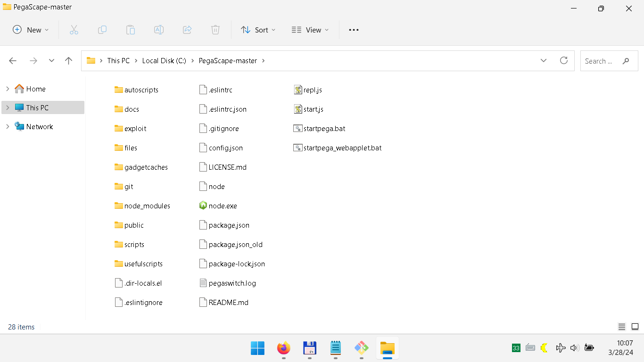
Task: Click the Cut scissors icon
Action: click(x=74, y=30)
